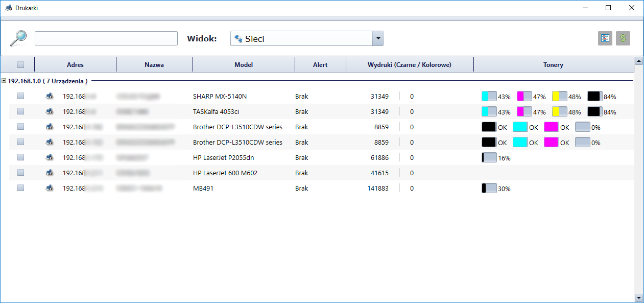
Task: Click the Wydruki (Czarne / Kolorowe) header
Action: (x=410, y=64)
